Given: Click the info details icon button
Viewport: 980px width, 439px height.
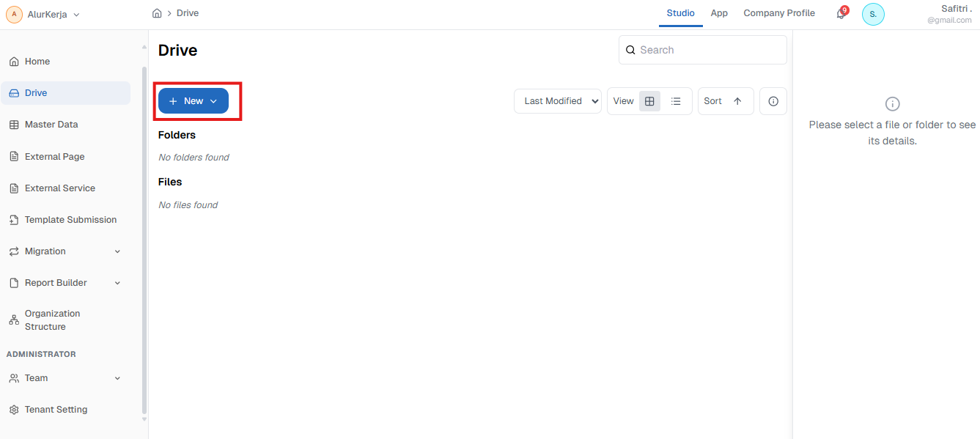Looking at the screenshot, I should click(x=773, y=101).
